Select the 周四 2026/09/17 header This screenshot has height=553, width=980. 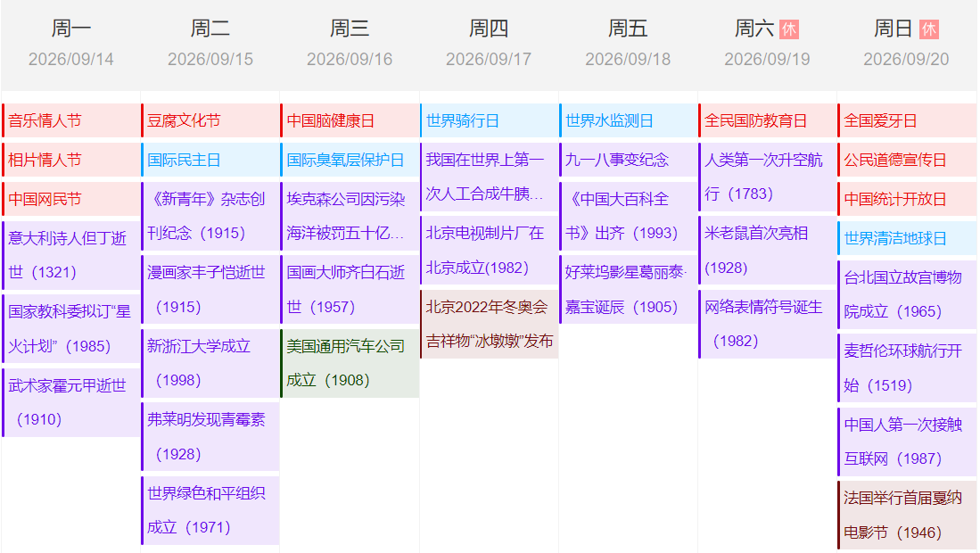pos(489,44)
